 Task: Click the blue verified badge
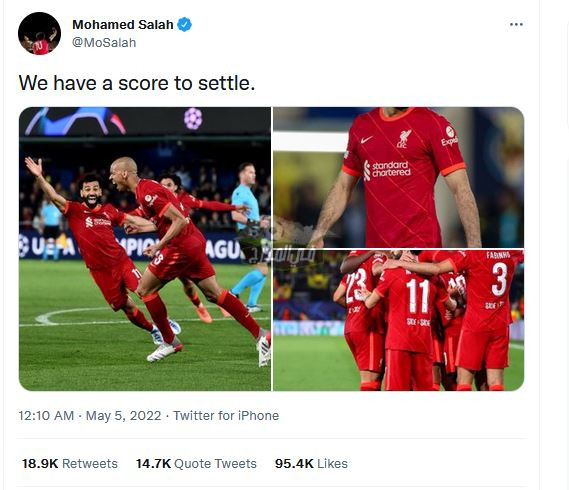184,24
